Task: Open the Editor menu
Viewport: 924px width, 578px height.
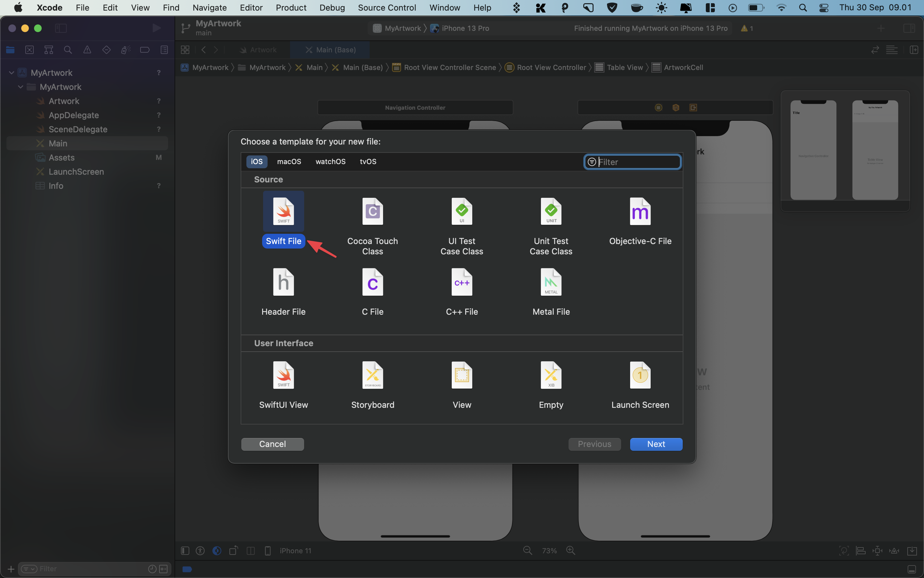Action: coord(251,8)
